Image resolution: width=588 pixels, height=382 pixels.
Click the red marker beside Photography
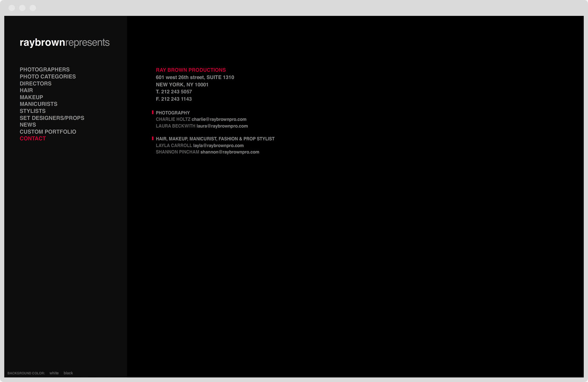[153, 113]
